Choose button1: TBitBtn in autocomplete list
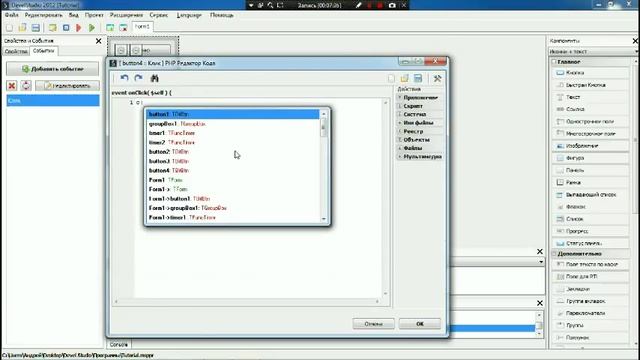The width and height of the screenshot is (640, 360). tap(233, 114)
